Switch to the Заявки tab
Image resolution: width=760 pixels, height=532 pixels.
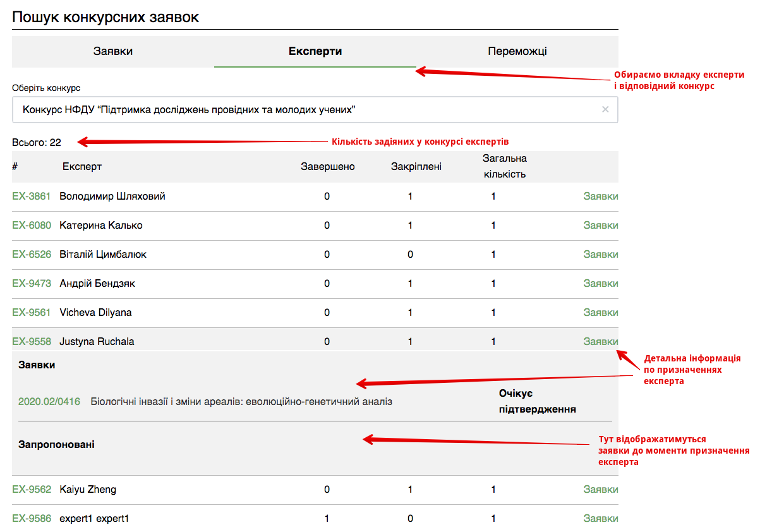(x=113, y=52)
